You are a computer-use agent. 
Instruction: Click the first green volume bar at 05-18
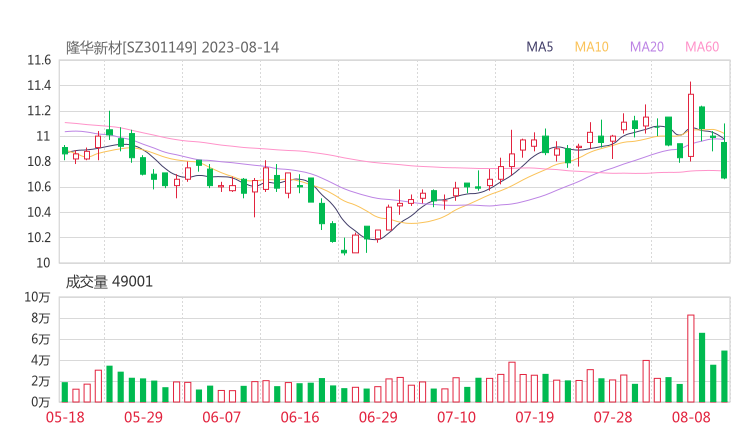coord(65,392)
